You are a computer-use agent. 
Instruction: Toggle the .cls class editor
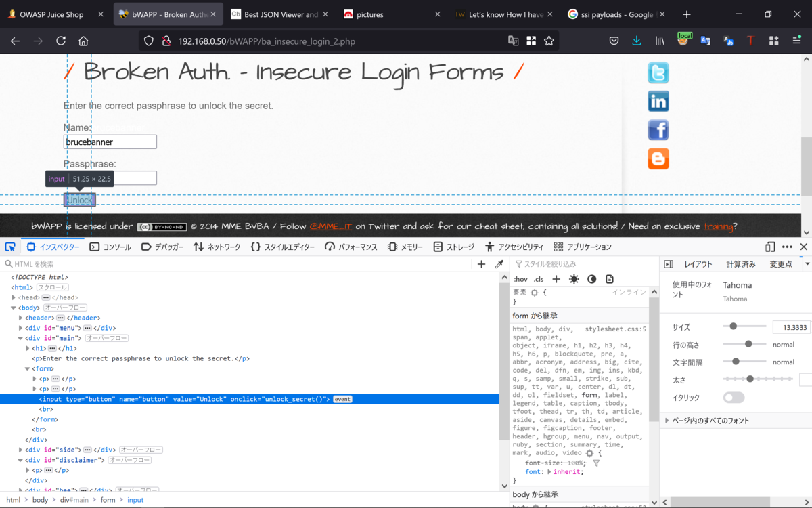[539, 278]
